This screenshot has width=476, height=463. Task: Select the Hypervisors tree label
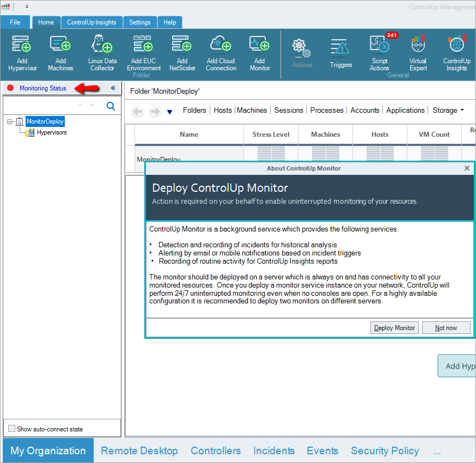pos(52,132)
